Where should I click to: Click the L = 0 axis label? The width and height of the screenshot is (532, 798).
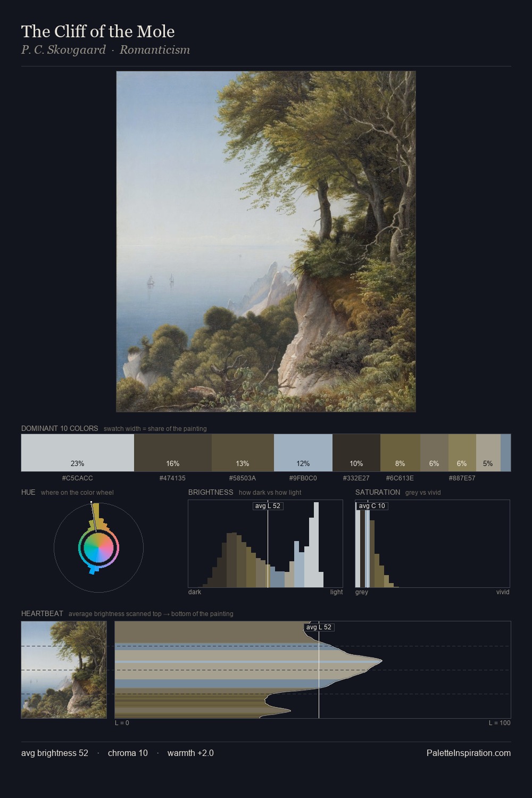tap(122, 723)
